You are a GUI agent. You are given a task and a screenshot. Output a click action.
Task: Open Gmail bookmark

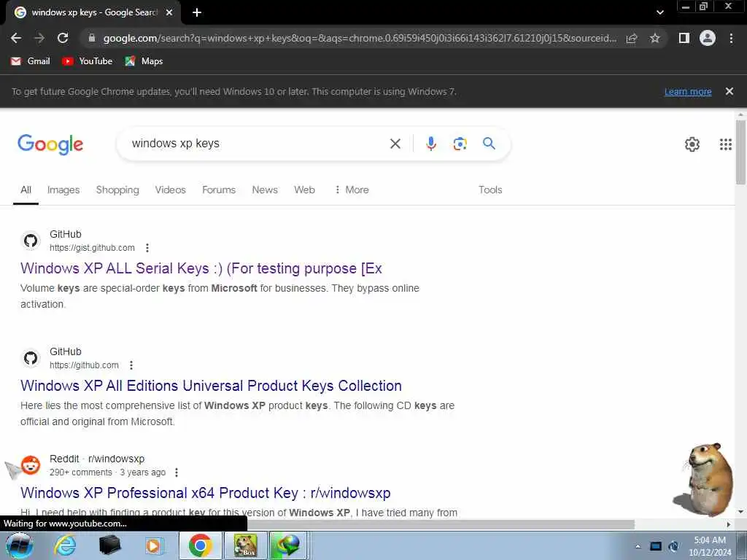(31, 61)
